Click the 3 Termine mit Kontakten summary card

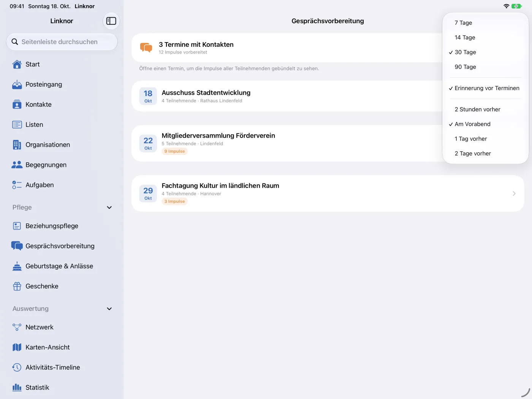click(x=287, y=48)
